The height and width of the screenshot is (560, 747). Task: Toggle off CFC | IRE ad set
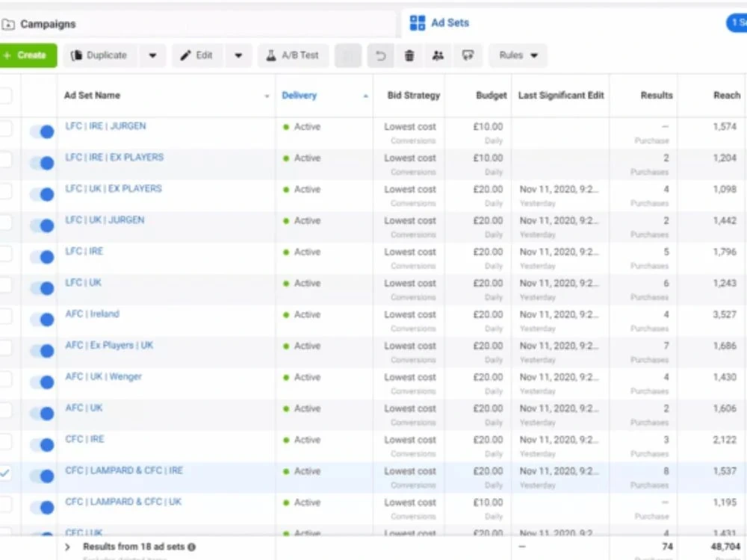42,445
